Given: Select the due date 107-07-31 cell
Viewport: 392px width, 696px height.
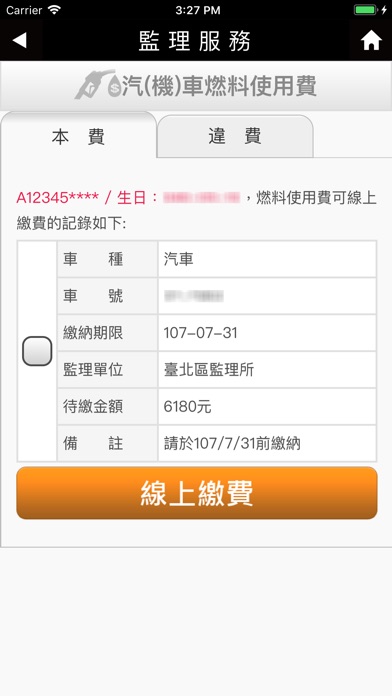Looking at the screenshot, I should (267, 332).
